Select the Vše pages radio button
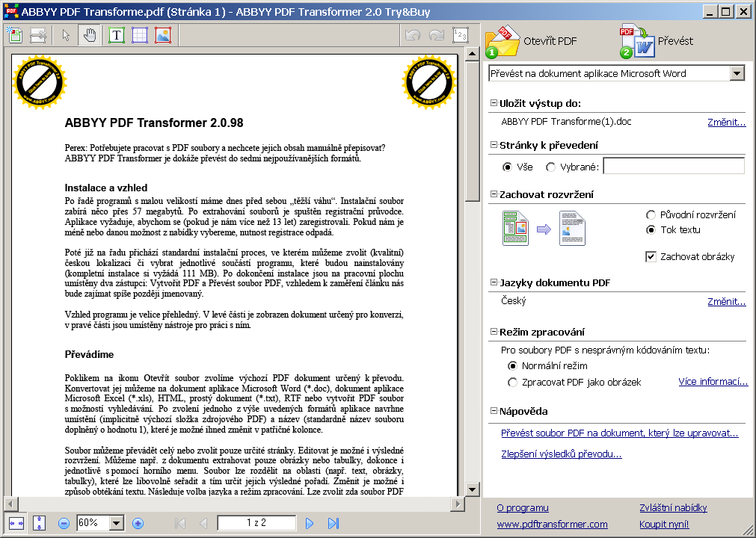 pos(507,167)
